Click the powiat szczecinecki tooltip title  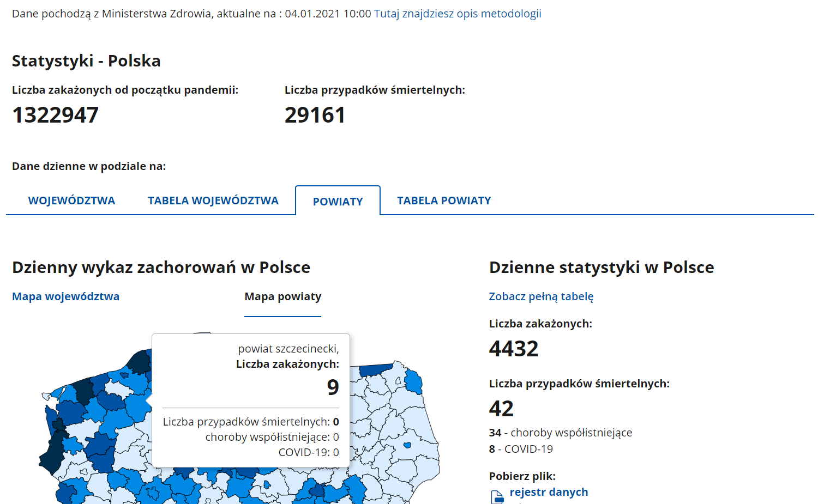click(x=288, y=349)
